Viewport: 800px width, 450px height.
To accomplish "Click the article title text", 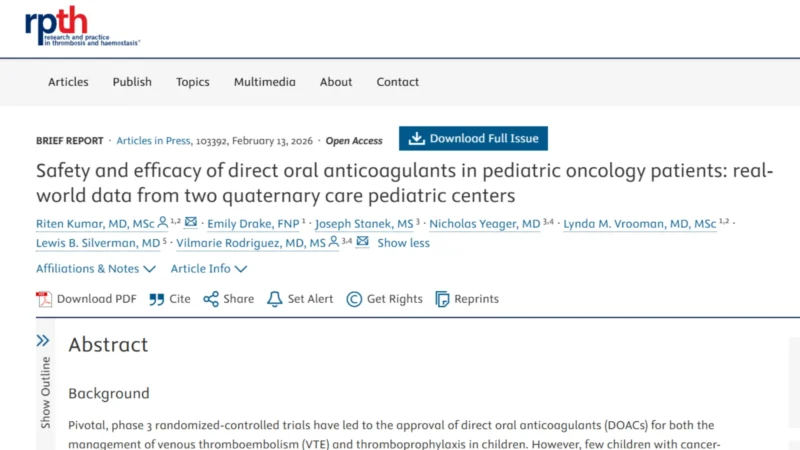I will pyautogui.click(x=404, y=183).
